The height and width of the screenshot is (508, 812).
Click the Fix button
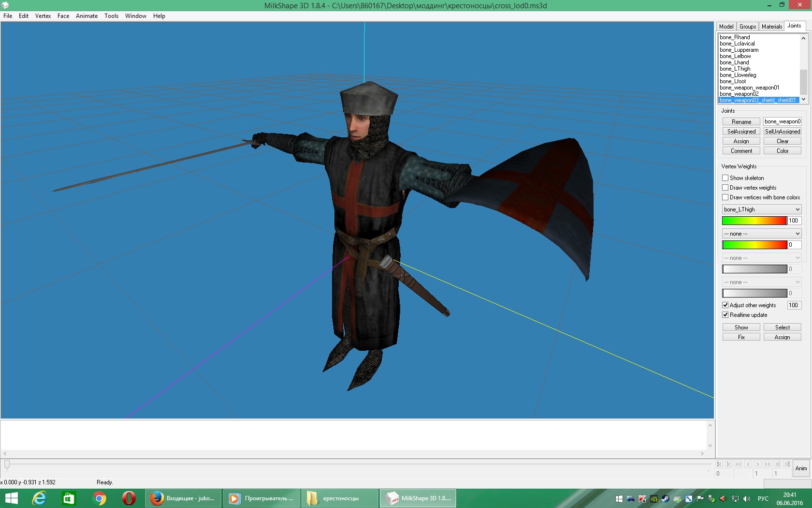click(741, 337)
